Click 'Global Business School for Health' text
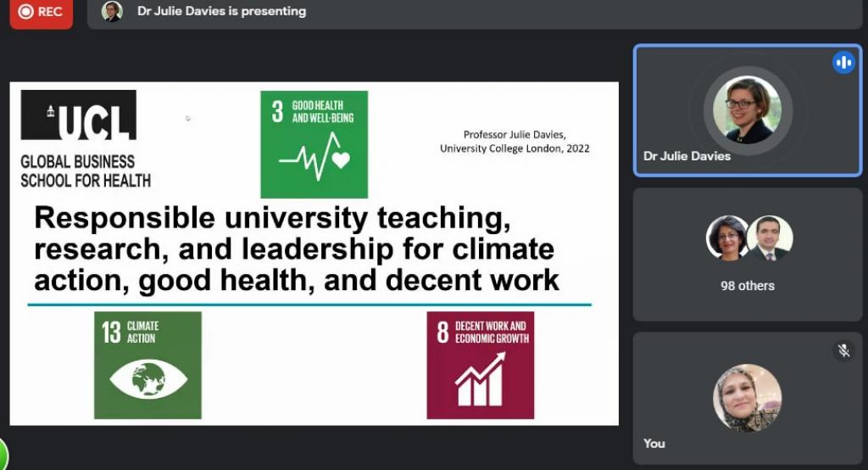Image resolution: width=868 pixels, height=470 pixels. [86, 171]
